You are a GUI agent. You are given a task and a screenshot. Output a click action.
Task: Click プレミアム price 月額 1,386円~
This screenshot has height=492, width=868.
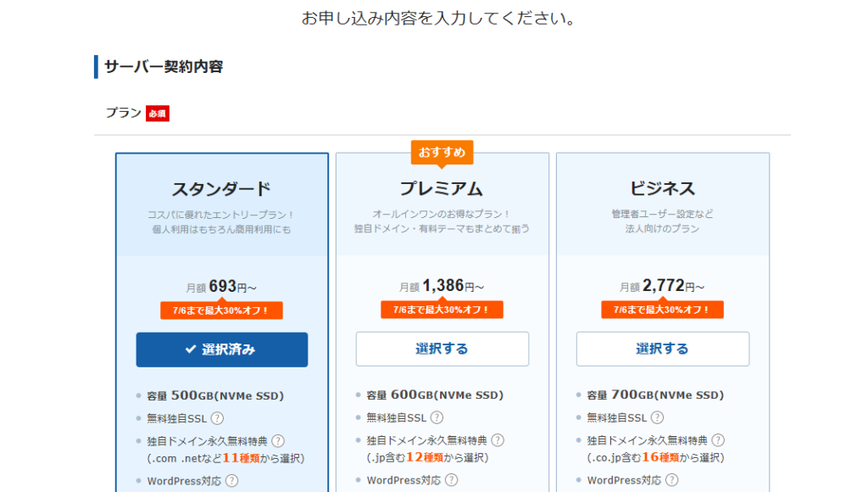pos(442,286)
